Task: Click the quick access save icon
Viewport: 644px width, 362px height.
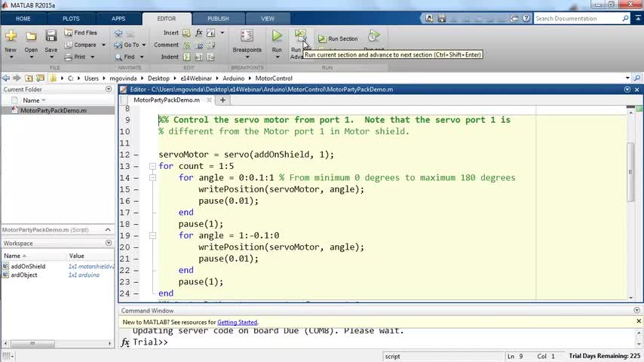Action: (x=441, y=19)
